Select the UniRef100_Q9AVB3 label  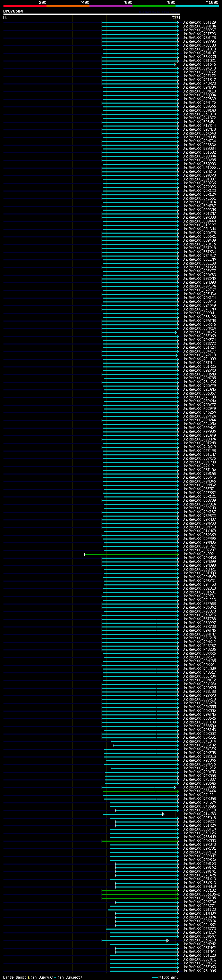click(199, 275)
